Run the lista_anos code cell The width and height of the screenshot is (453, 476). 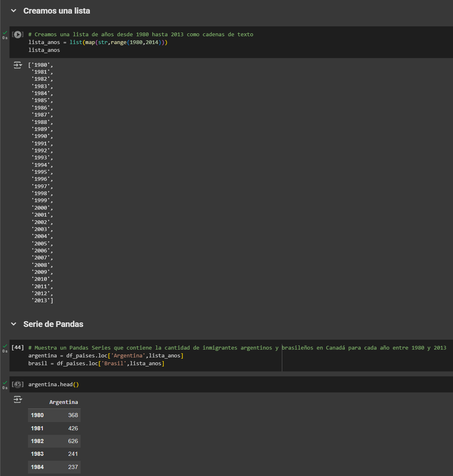(18, 35)
